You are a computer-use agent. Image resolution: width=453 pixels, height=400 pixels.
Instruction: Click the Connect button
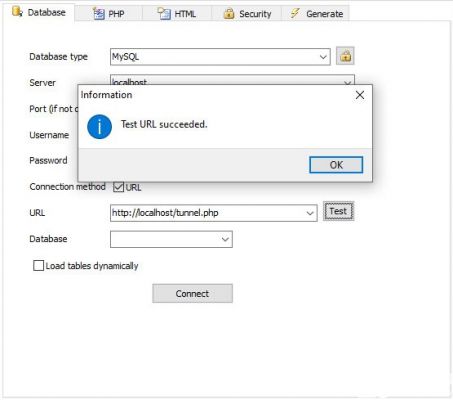pyautogui.click(x=193, y=294)
